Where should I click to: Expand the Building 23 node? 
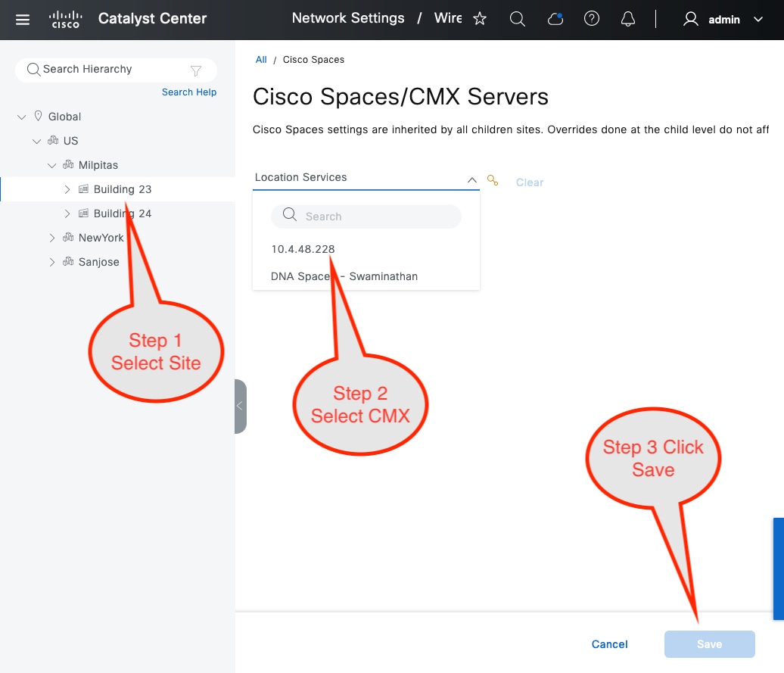(x=67, y=189)
